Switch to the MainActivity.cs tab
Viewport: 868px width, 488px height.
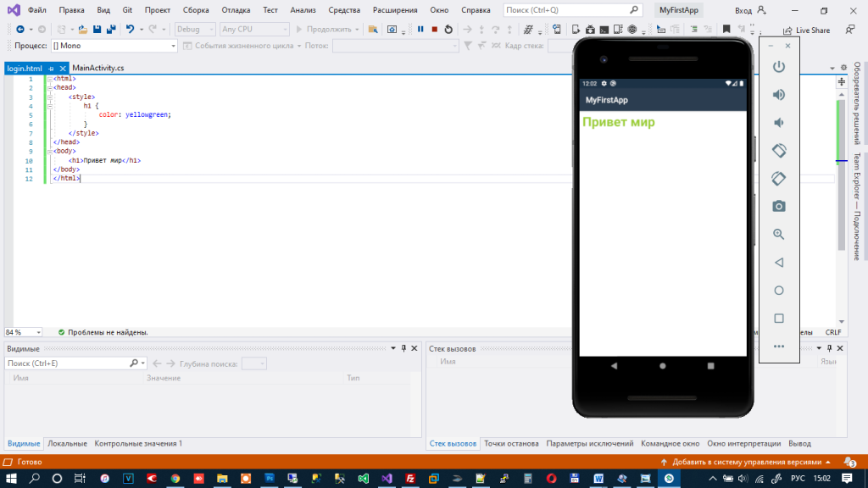(98, 68)
